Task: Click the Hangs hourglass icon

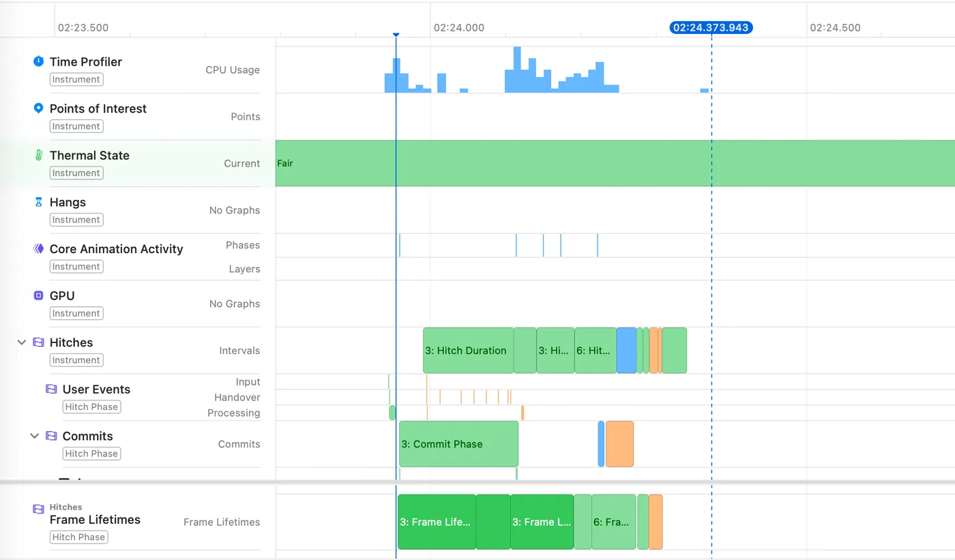Action: pos(38,202)
